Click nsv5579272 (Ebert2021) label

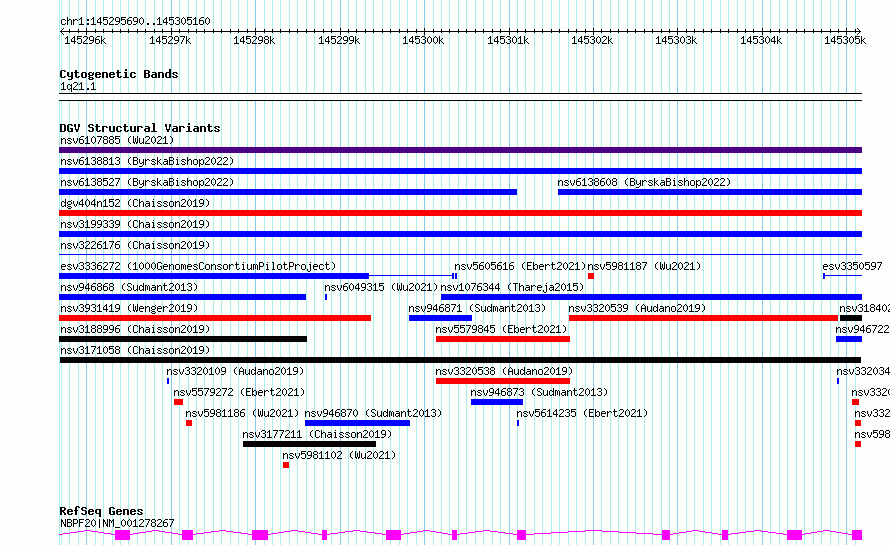point(239,392)
